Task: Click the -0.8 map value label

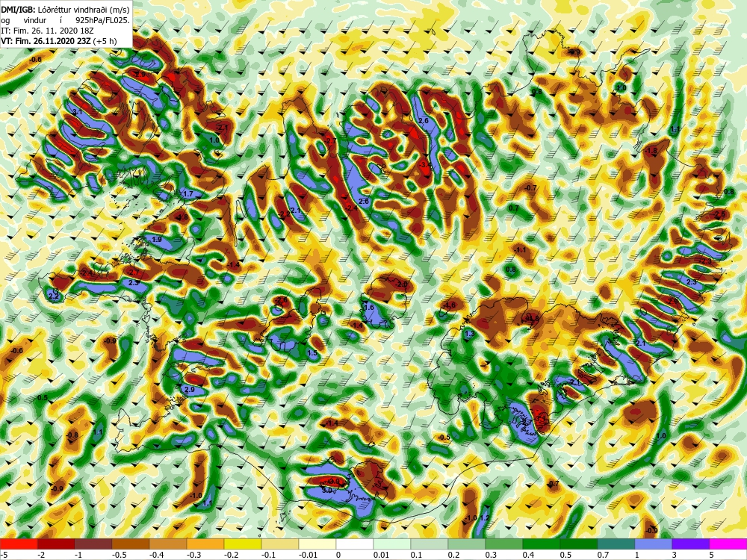Action: click(x=72, y=435)
